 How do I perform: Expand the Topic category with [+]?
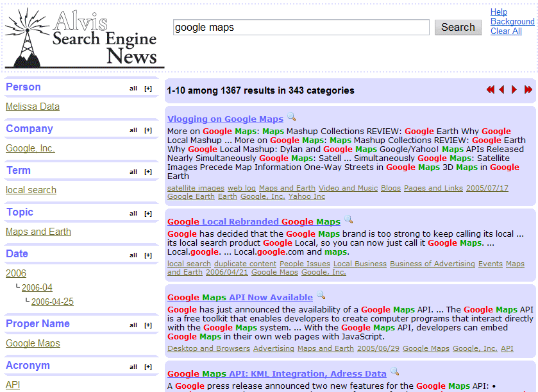point(148,214)
